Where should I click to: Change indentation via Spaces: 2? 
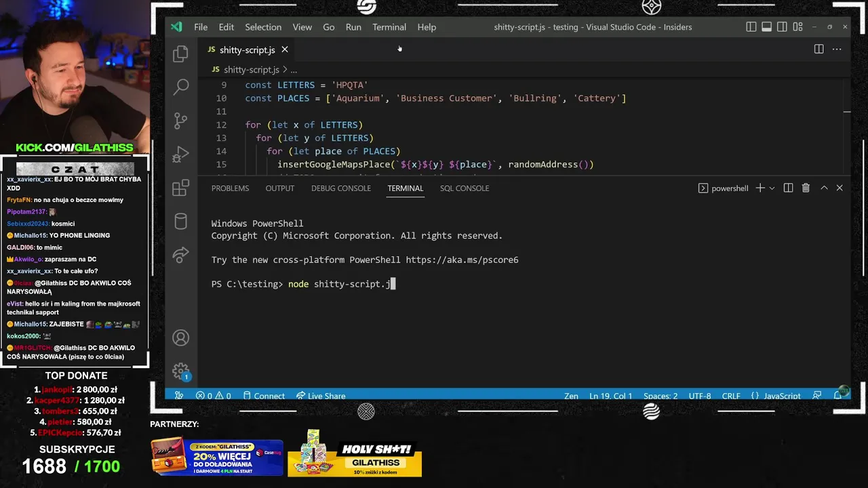[x=660, y=396]
